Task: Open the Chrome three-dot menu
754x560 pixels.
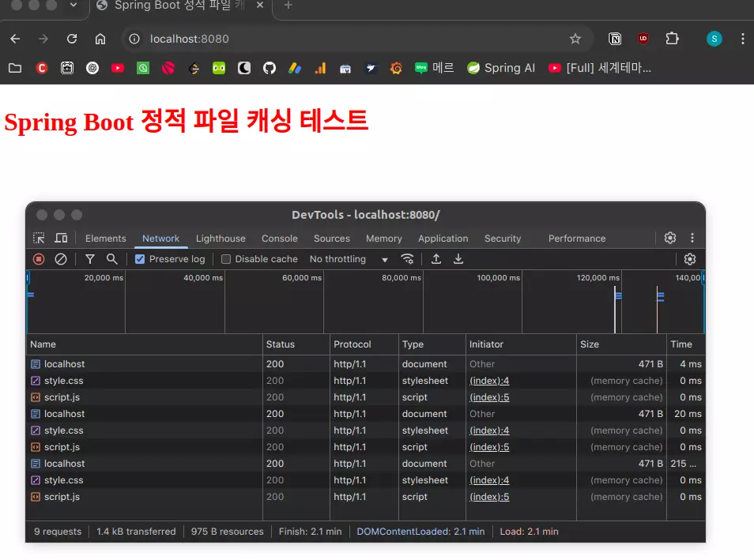Action: [x=742, y=39]
